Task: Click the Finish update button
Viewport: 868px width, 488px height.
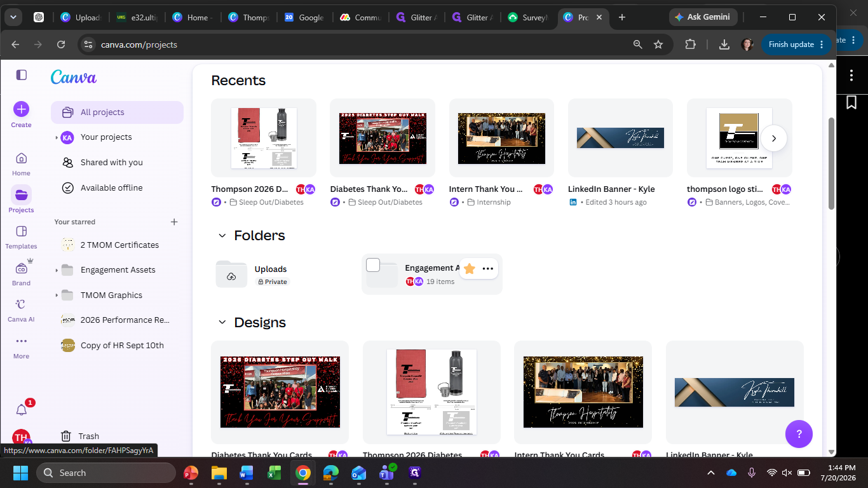Action: 796,44
